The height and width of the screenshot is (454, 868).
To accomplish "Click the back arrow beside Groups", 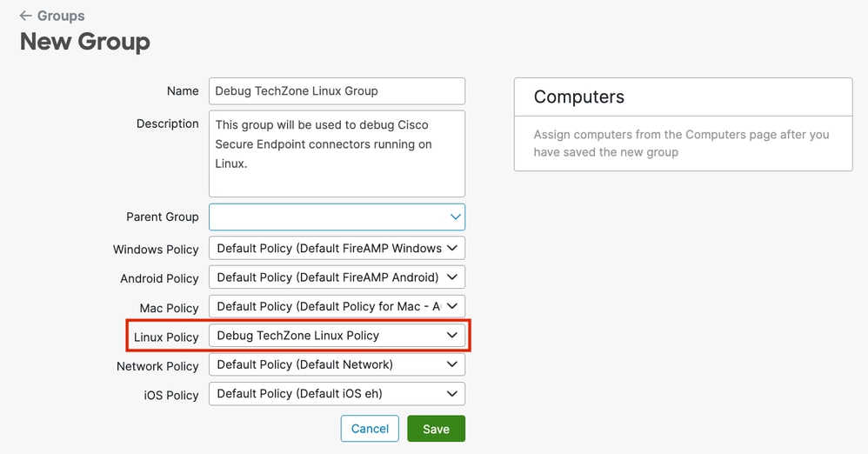I will coord(25,16).
